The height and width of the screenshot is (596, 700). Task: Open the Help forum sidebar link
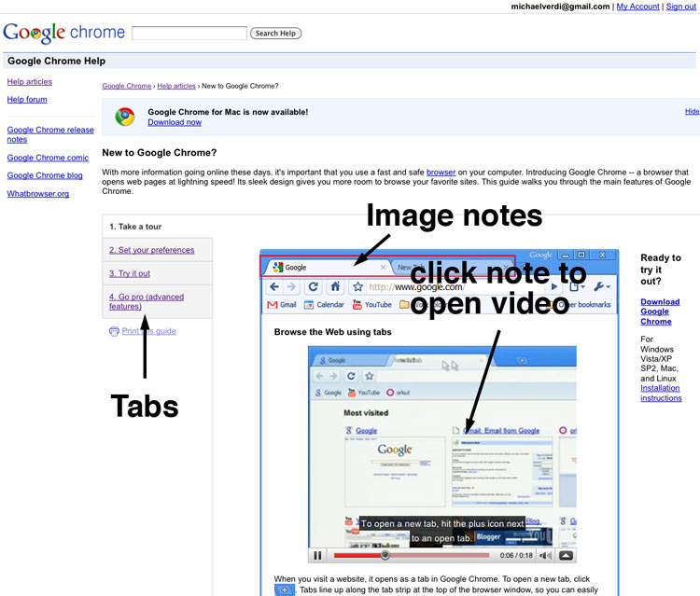(x=27, y=100)
